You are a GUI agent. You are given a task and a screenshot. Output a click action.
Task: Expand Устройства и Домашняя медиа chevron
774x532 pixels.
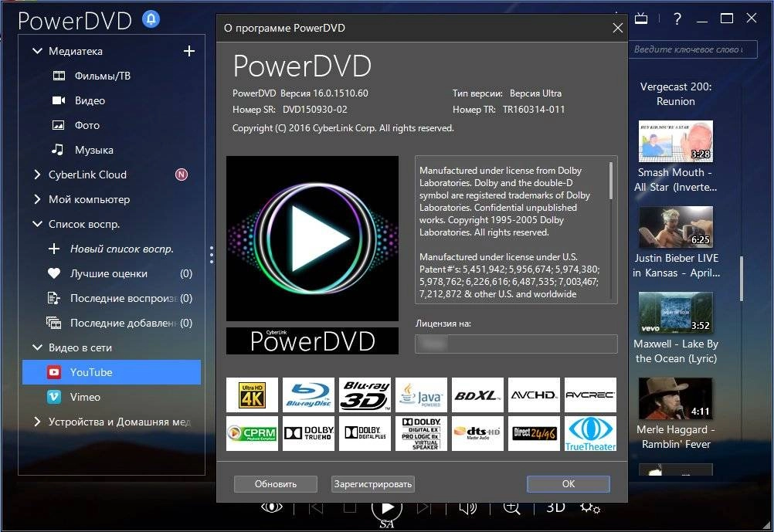37,422
